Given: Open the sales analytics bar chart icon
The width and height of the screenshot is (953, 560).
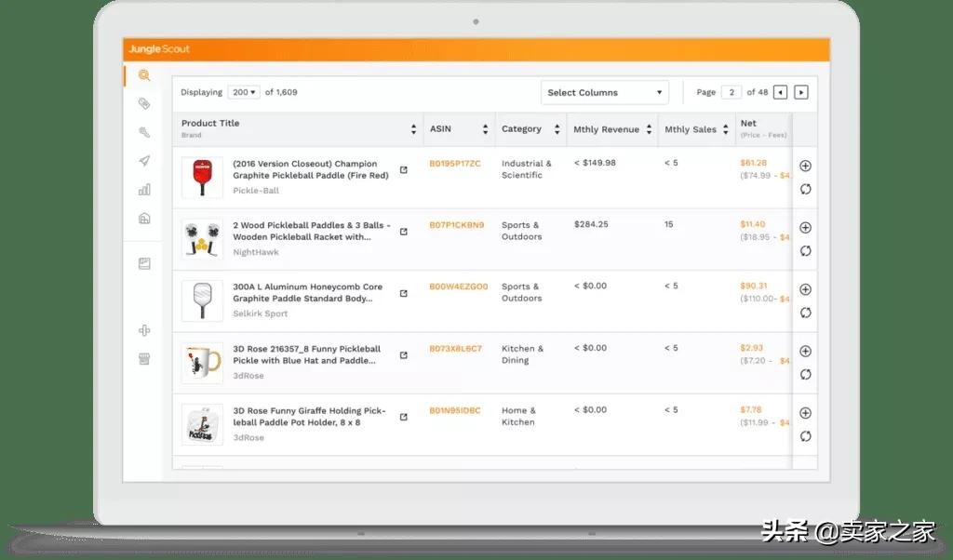Looking at the screenshot, I should [143, 189].
